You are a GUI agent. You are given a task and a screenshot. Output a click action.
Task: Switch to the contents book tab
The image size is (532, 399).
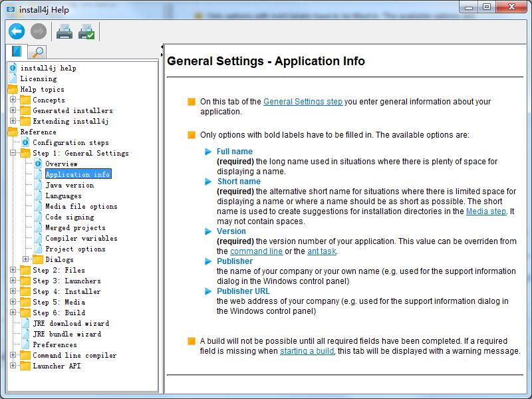[17, 52]
